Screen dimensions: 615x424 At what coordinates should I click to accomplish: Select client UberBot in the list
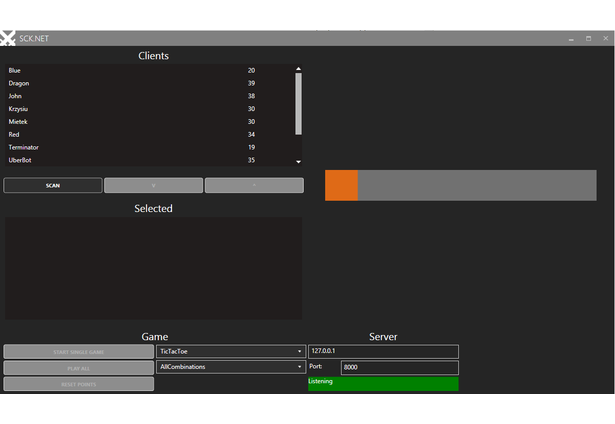pos(149,160)
